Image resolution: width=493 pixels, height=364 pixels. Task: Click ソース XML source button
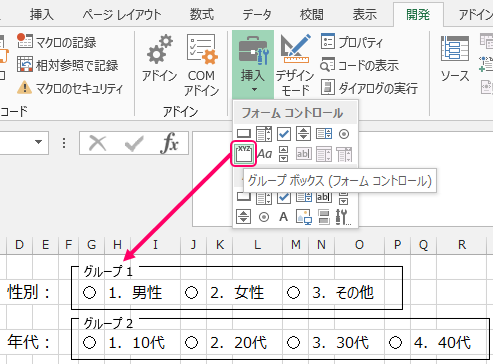pyautogui.click(x=455, y=59)
